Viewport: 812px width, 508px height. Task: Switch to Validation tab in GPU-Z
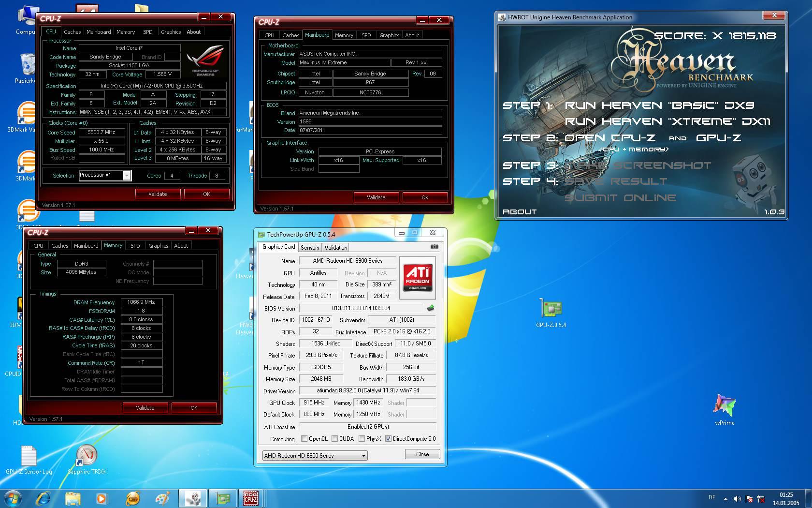coord(336,248)
